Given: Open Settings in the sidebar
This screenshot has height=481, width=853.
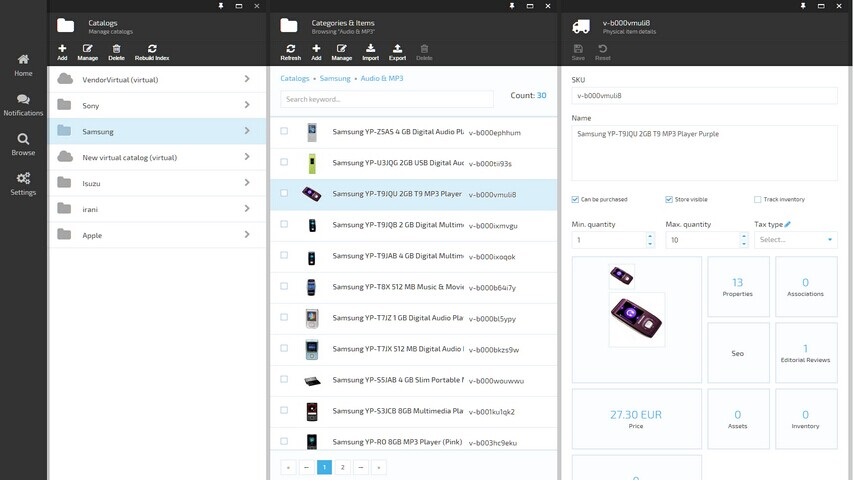Looking at the screenshot, I should tap(23, 184).
